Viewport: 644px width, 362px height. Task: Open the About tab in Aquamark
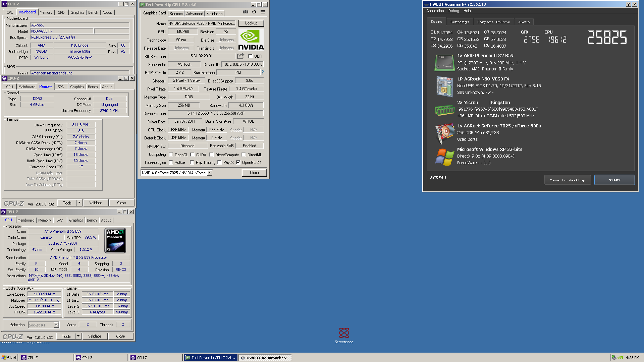[524, 22]
